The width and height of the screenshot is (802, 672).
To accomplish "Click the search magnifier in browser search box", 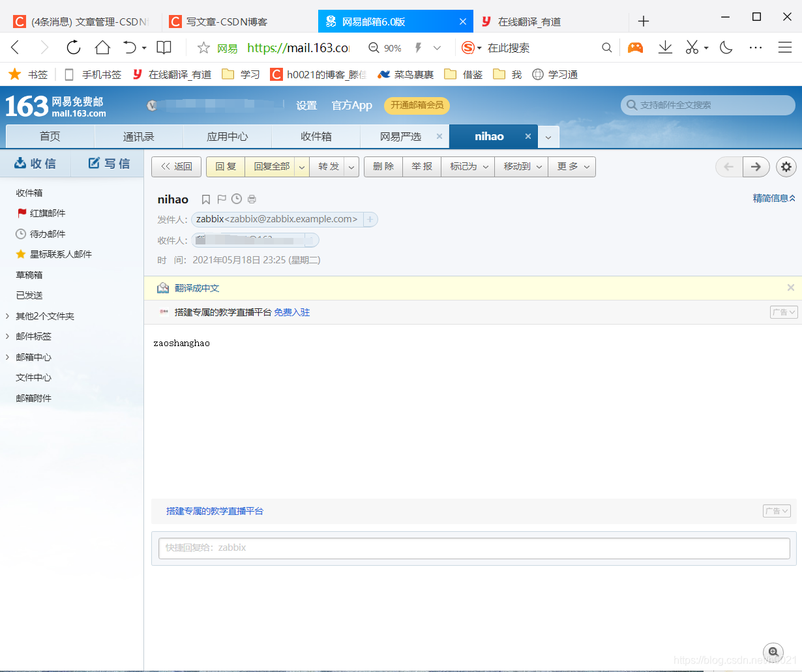I will (606, 48).
